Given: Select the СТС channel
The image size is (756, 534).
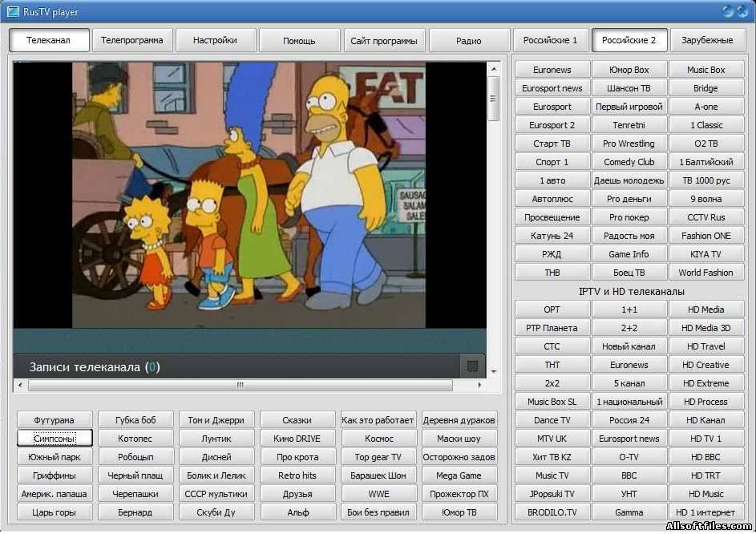Looking at the screenshot, I should pyautogui.click(x=552, y=346).
